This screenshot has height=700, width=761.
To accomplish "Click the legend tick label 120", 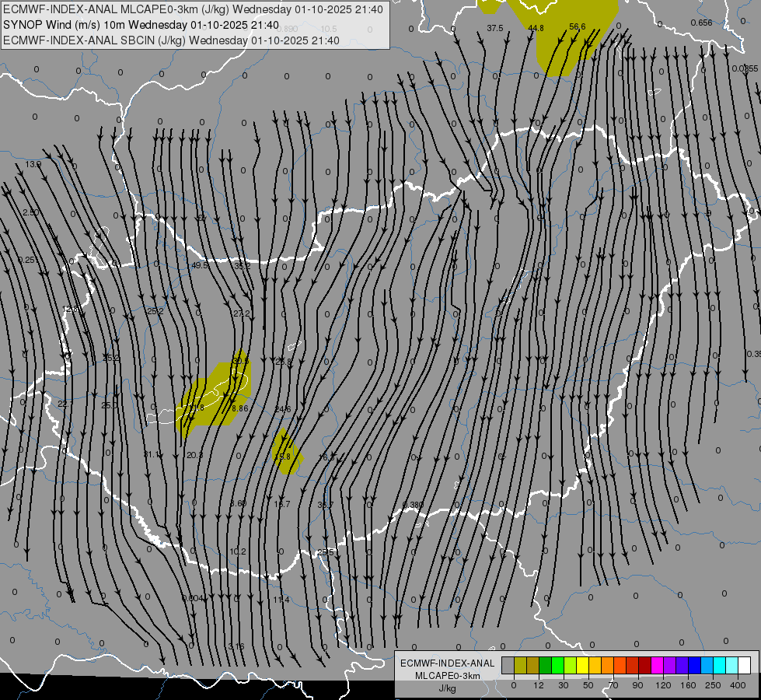I will (x=663, y=684).
